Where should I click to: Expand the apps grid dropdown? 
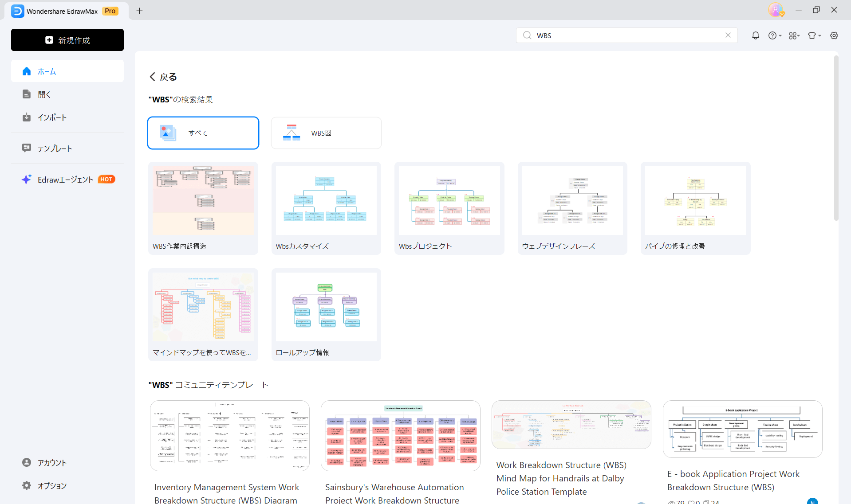[x=794, y=35]
